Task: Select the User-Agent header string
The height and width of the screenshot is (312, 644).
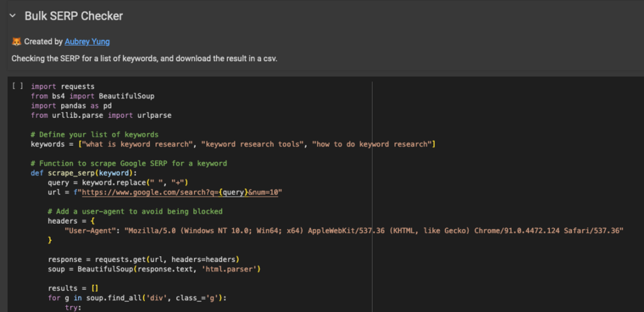Action: click(x=322, y=231)
